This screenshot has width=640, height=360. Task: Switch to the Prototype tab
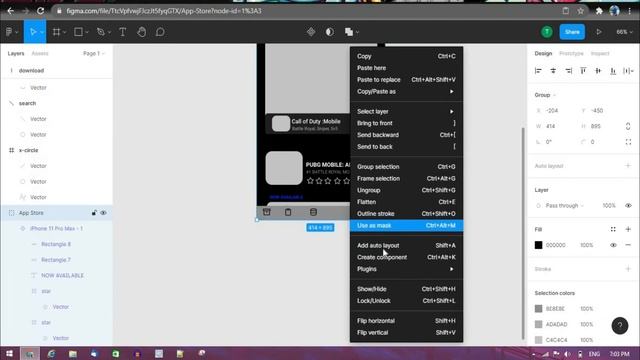click(x=571, y=53)
